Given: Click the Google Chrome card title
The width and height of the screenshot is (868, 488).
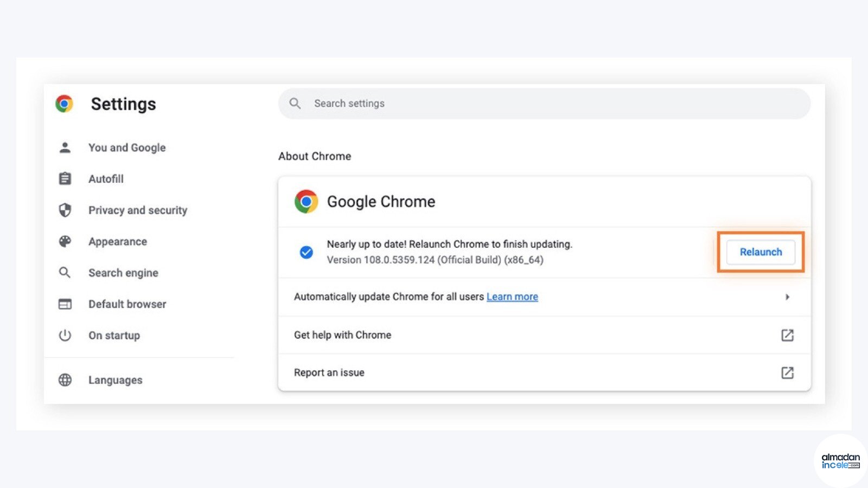Looking at the screenshot, I should coord(381,201).
